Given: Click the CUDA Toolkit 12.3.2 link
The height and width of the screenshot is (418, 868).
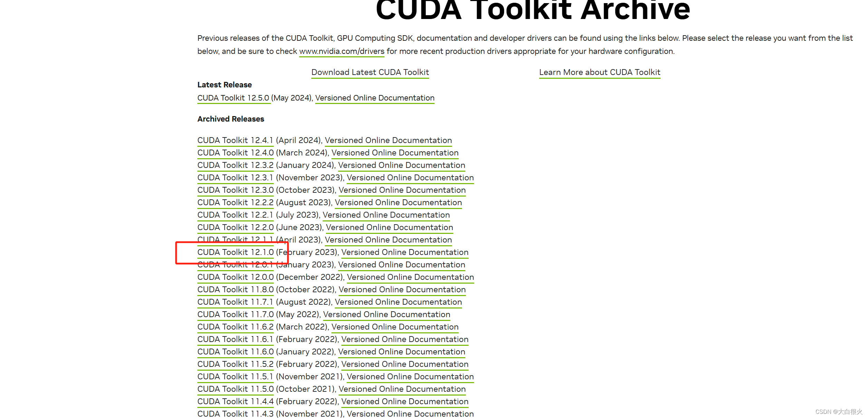Looking at the screenshot, I should 235,165.
